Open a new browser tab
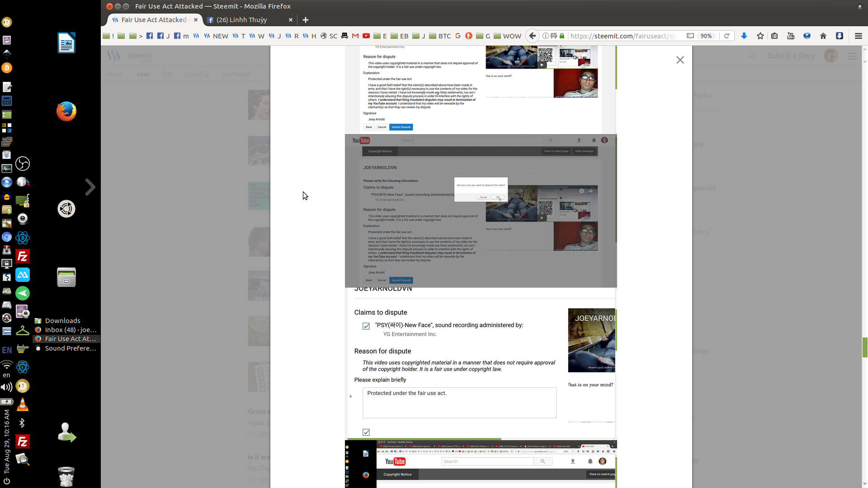 pyautogui.click(x=306, y=20)
